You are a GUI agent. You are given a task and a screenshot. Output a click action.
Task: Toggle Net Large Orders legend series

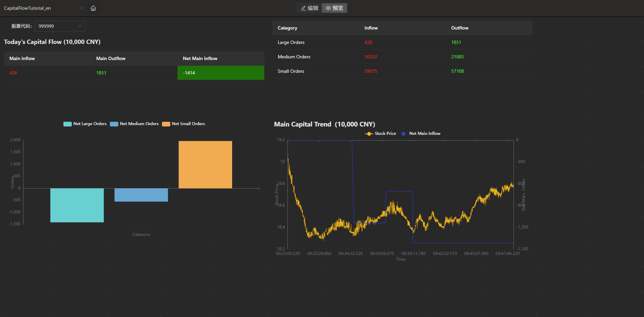[85, 124]
